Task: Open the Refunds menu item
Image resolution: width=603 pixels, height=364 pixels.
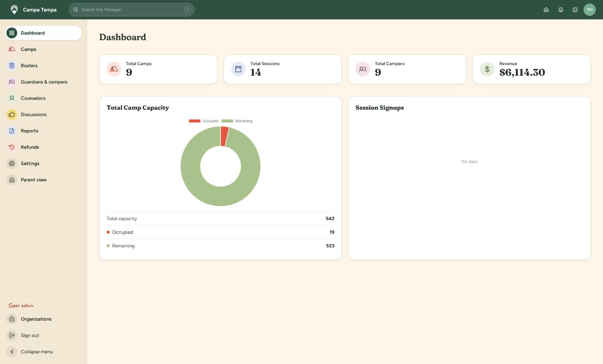Action: tap(44, 147)
